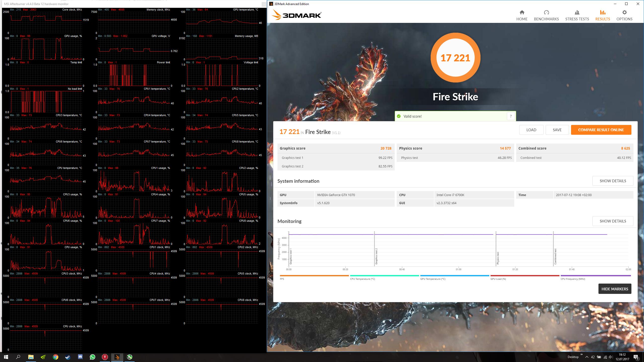
Task: Click the 3DMark logo in header
Action: 297,15
